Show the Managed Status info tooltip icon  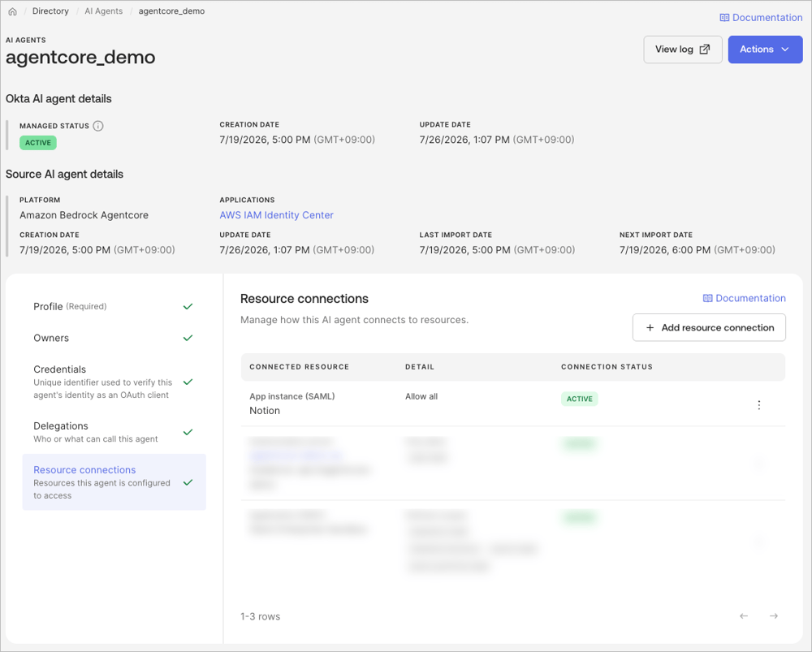[x=98, y=126]
